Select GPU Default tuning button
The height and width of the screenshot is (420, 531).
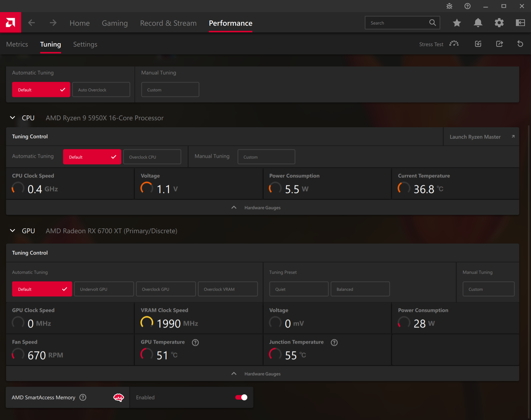[x=42, y=289]
